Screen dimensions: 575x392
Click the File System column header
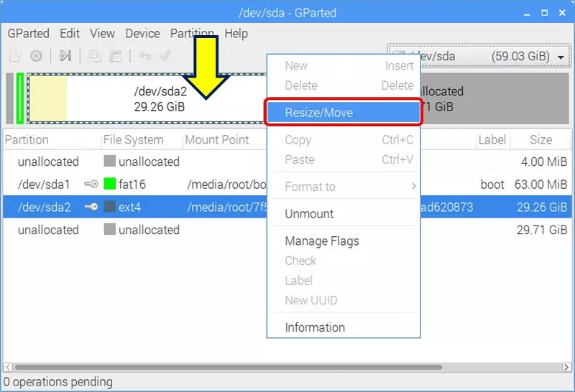pos(133,140)
